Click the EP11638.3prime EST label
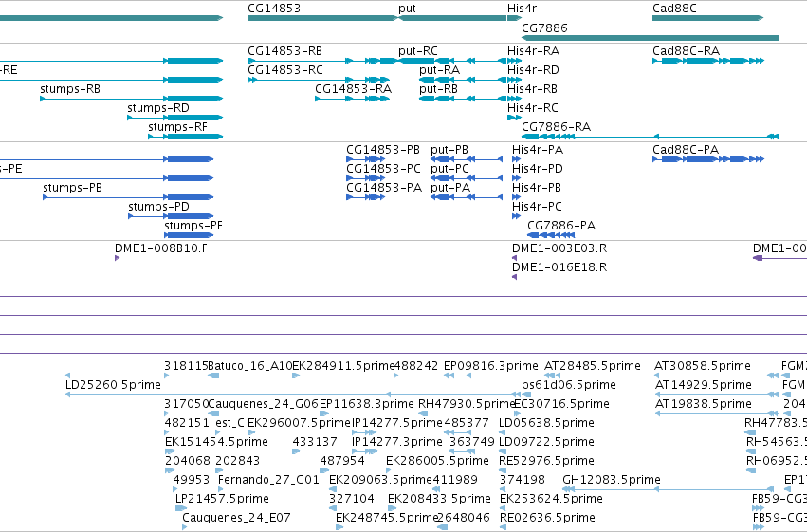This screenshot has width=807, height=532. [366, 404]
